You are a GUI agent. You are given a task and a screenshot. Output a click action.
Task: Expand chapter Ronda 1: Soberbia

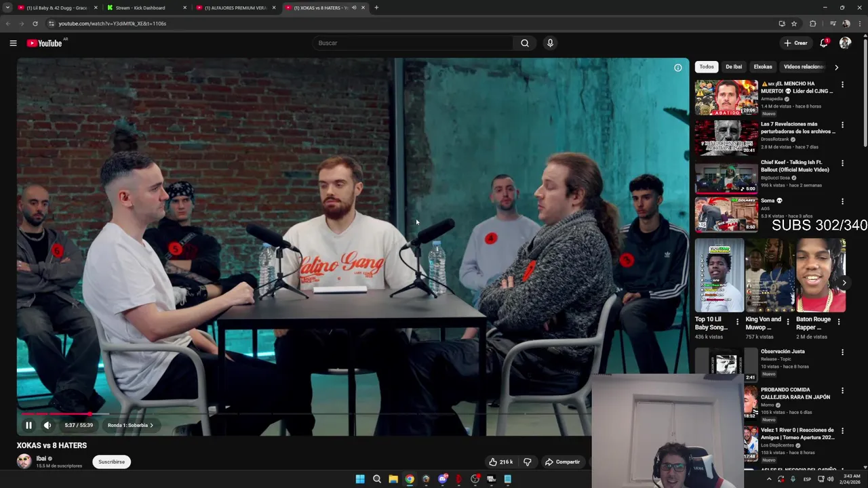point(130,425)
